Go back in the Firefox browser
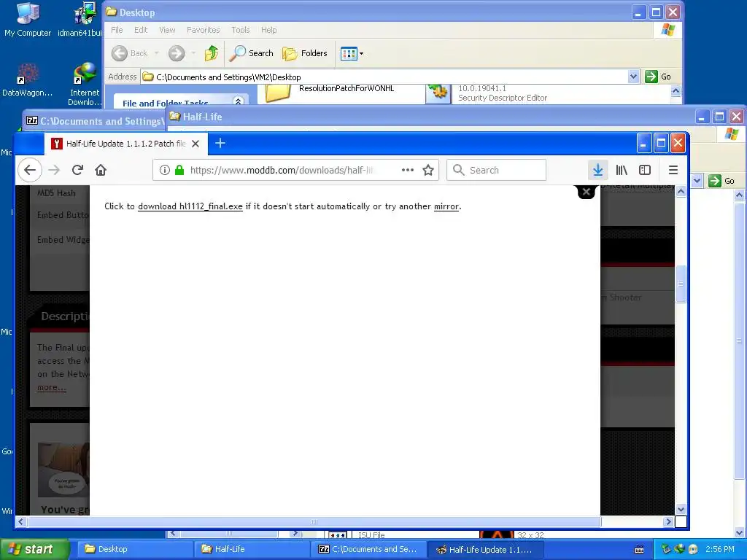The width and height of the screenshot is (747, 560). [30, 170]
